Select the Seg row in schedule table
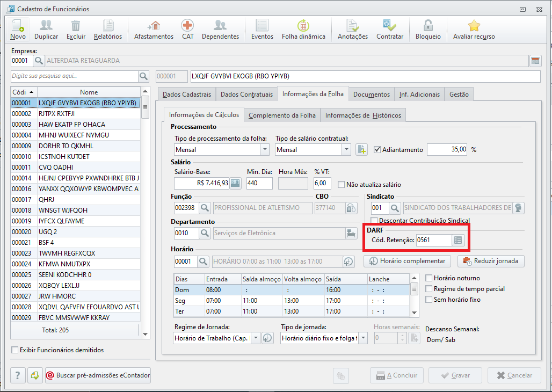This screenshot has height=392, width=552. tap(292, 301)
